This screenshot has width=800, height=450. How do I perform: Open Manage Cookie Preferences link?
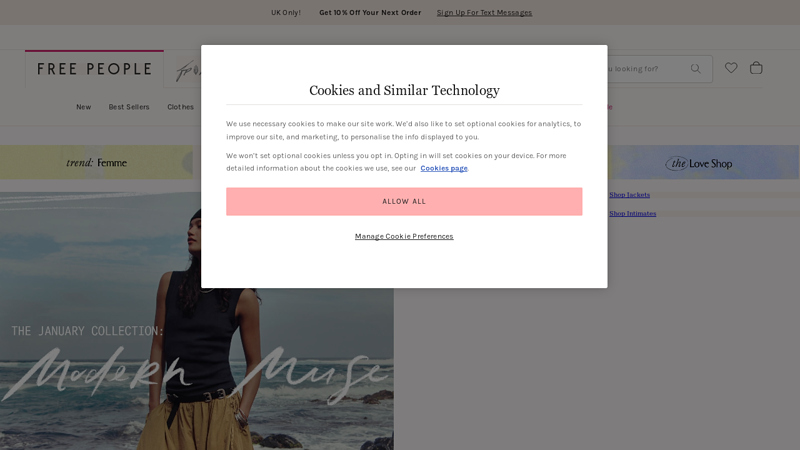[x=404, y=236]
